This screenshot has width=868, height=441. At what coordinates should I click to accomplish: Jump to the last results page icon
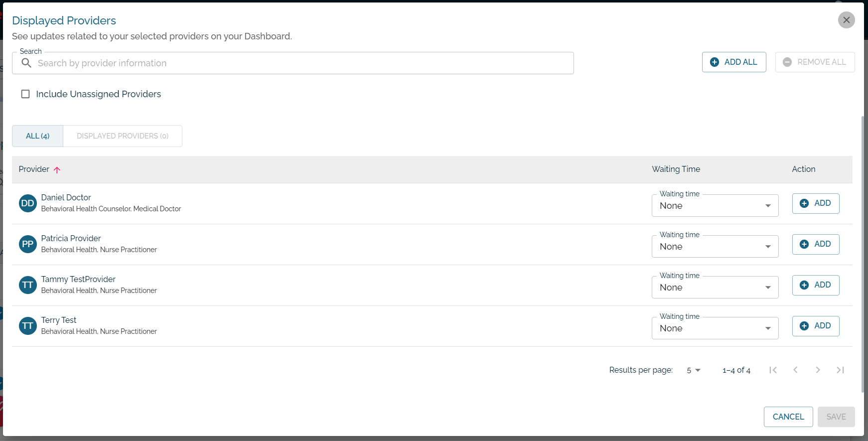click(840, 370)
